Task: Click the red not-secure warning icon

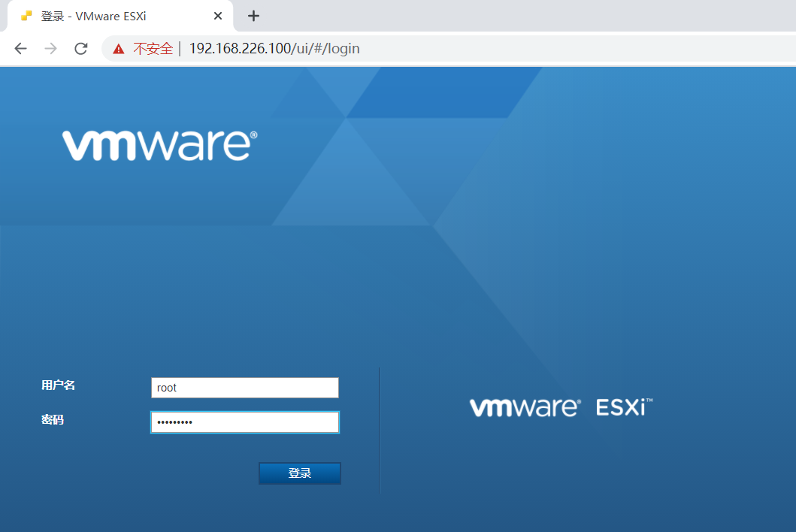Action: [118, 49]
